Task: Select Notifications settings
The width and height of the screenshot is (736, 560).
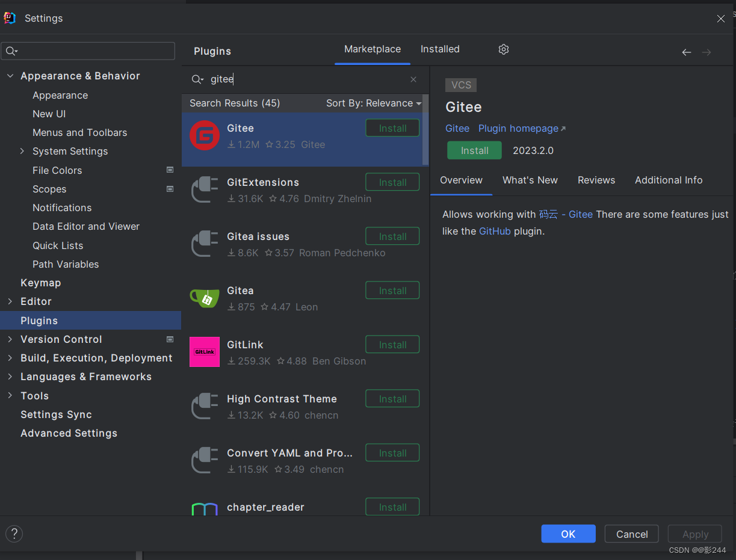Action: 62,208
